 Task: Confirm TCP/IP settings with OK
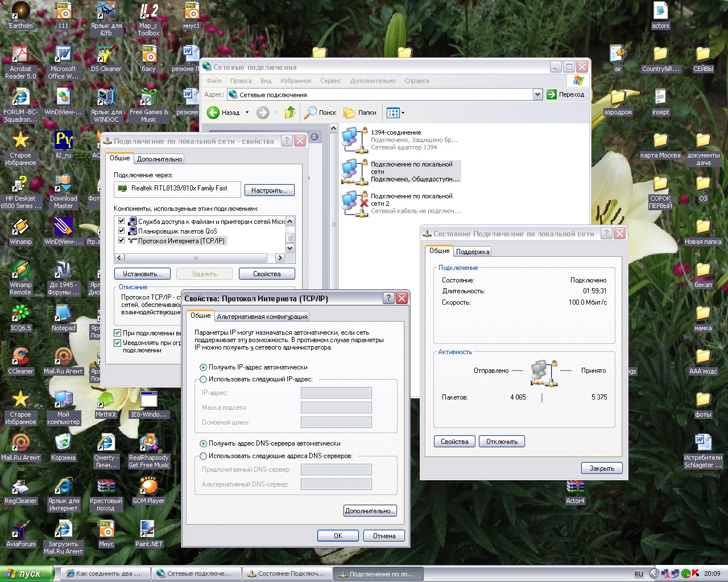click(x=338, y=536)
